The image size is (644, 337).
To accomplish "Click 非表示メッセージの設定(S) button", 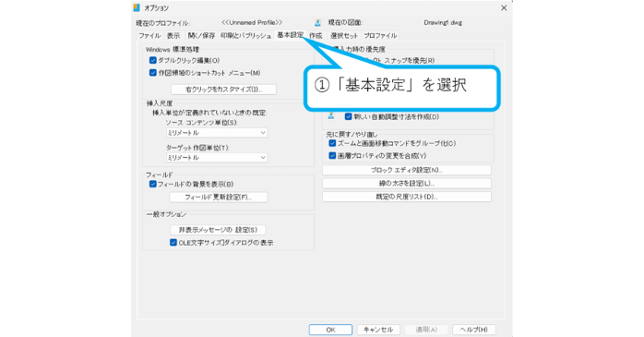I will 218,230.
